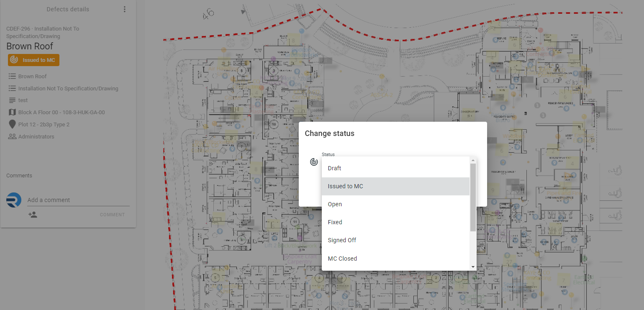The height and width of the screenshot is (310, 644).
Task: Open the three-dot defects details menu
Action: 124,9
